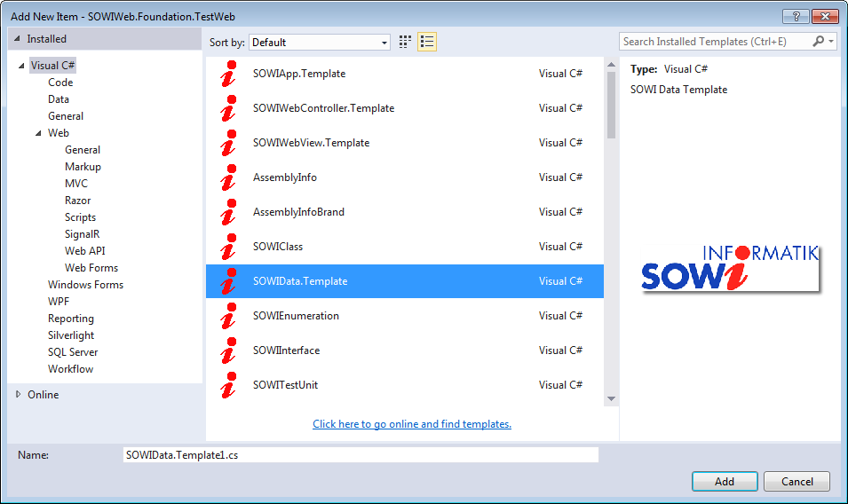Image resolution: width=848 pixels, height=504 pixels.
Task: Click the AssemblyInfoBrand template icon
Action: click(x=229, y=212)
